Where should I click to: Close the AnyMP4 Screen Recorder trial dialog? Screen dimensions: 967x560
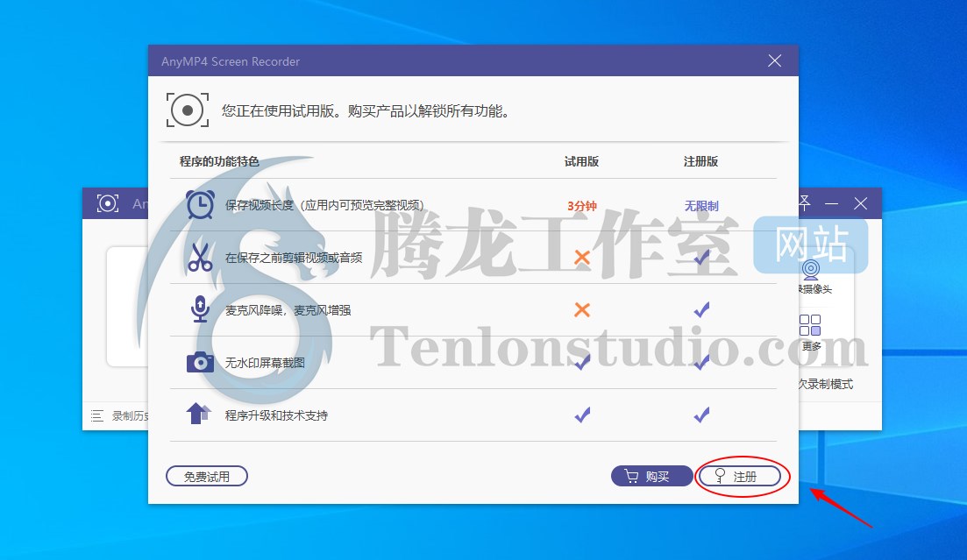775,60
